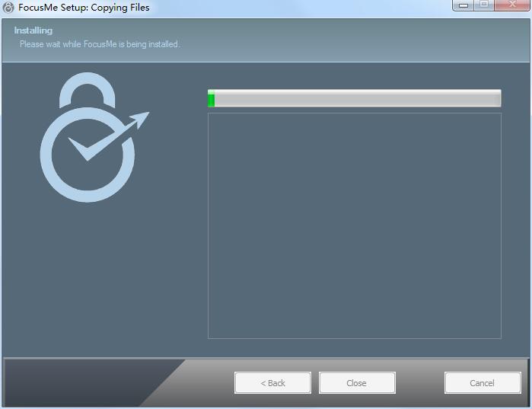Click the FocusMe icon in title bar

click(x=8, y=8)
